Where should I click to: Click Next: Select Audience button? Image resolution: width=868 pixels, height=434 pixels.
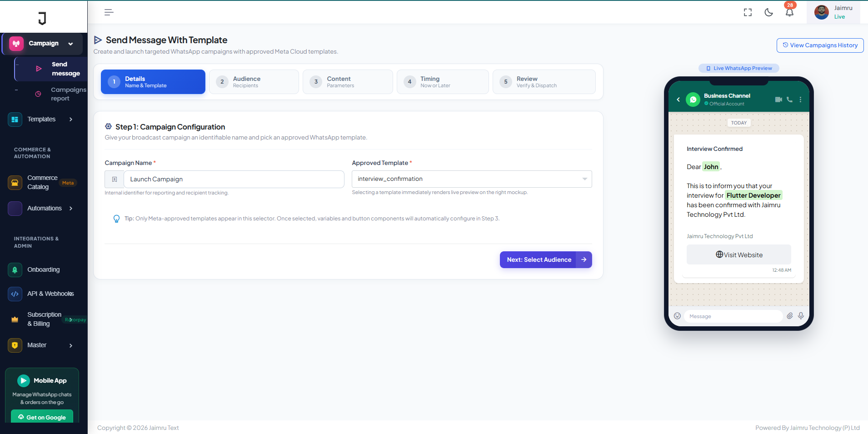546,259
